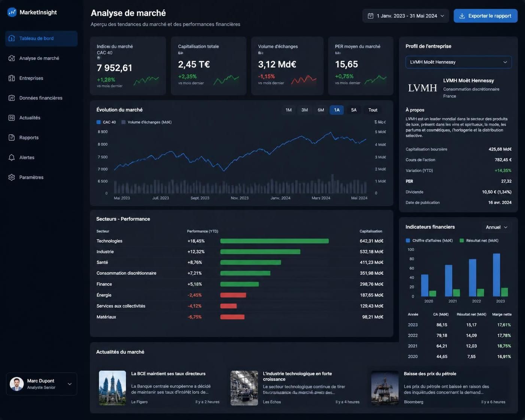Click Marc Dupont's avatar photo

coord(16,384)
